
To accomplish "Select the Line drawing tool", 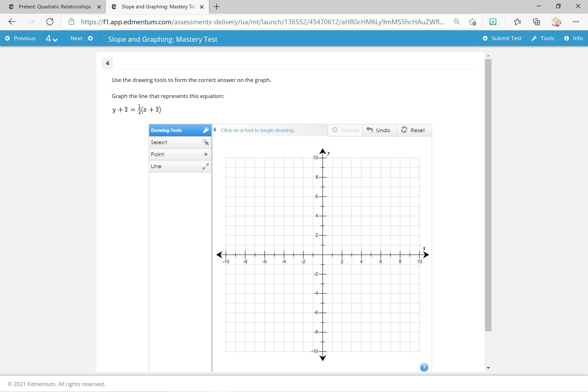I will pyautogui.click(x=180, y=166).
